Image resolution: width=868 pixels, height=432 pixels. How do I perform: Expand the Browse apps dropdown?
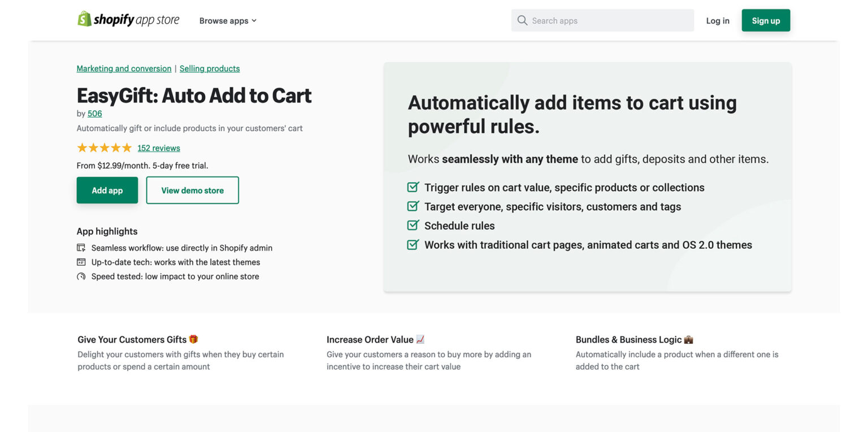(x=224, y=20)
